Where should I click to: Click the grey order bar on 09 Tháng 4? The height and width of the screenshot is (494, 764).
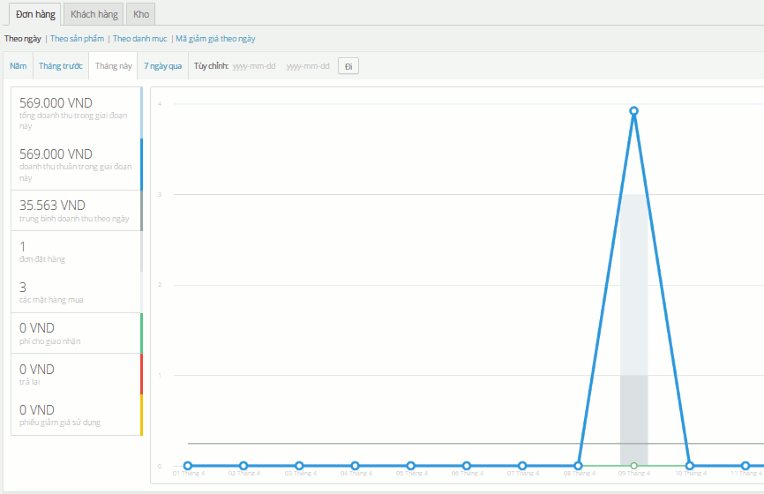click(633, 419)
